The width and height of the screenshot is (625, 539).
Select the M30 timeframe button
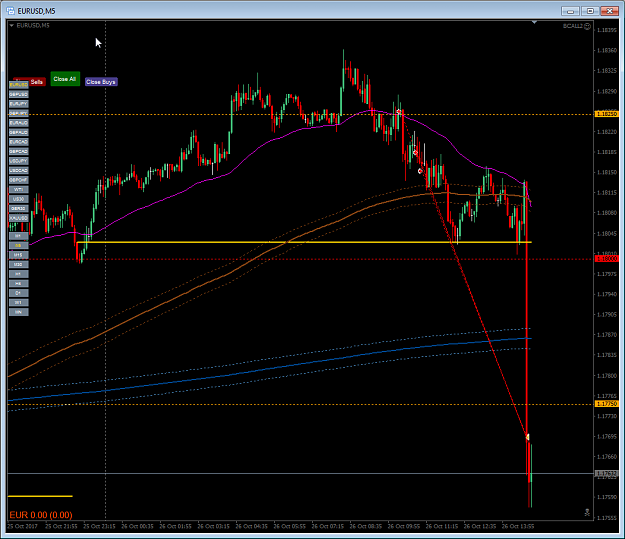point(19,265)
